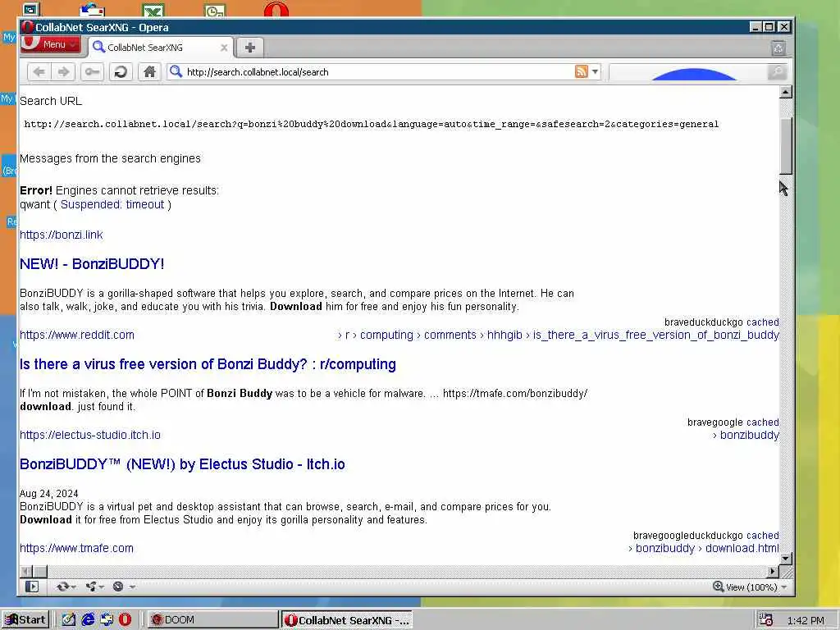Screen dimensions: 840x630
Task: Click the zoom magnifier View icon
Action: click(718, 587)
